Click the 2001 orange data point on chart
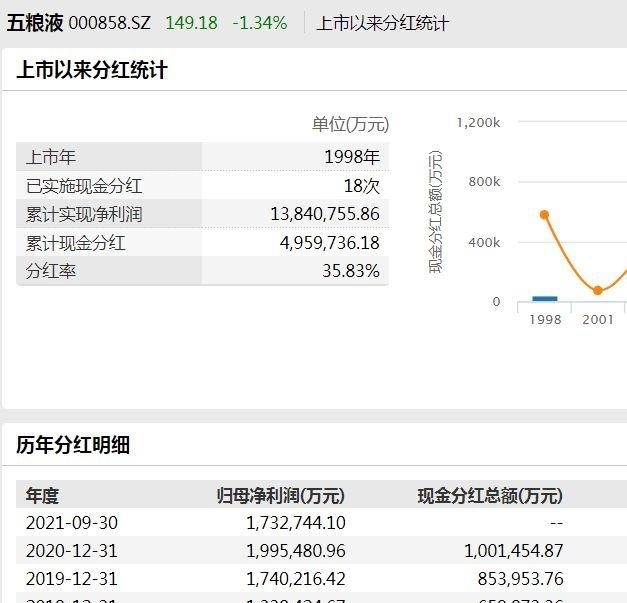 point(598,290)
